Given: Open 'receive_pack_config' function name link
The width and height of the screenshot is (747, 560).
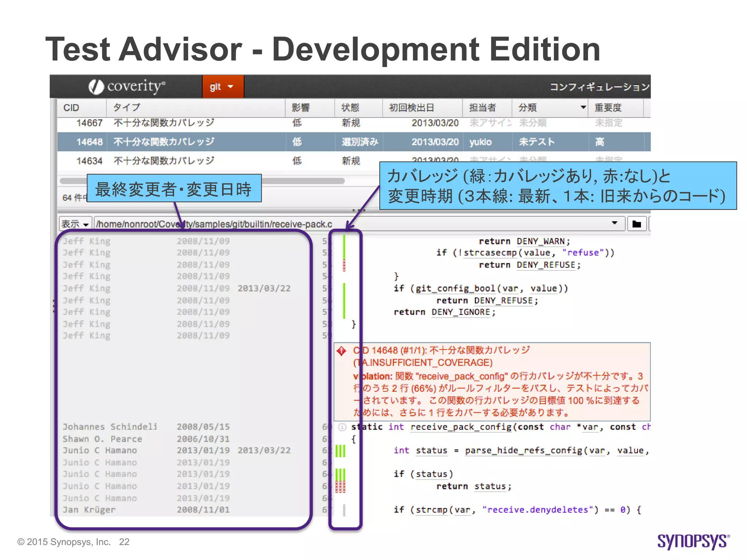Looking at the screenshot, I should point(461,427).
